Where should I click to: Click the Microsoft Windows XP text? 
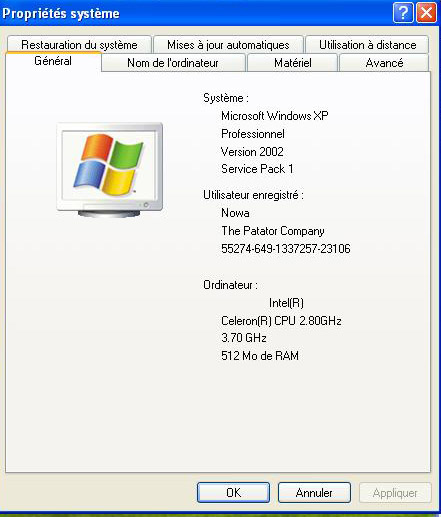275,116
